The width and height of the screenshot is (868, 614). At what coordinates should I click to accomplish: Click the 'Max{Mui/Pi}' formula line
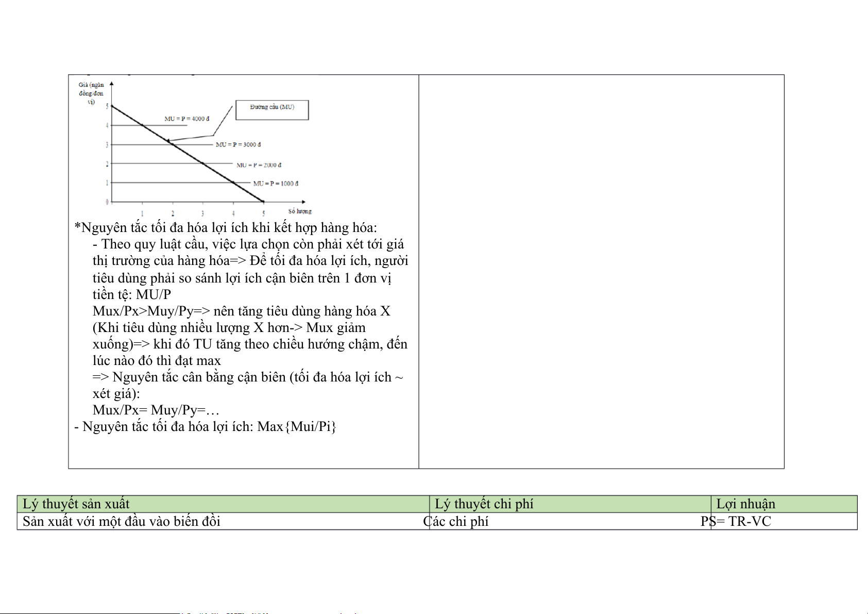pyautogui.click(x=205, y=427)
